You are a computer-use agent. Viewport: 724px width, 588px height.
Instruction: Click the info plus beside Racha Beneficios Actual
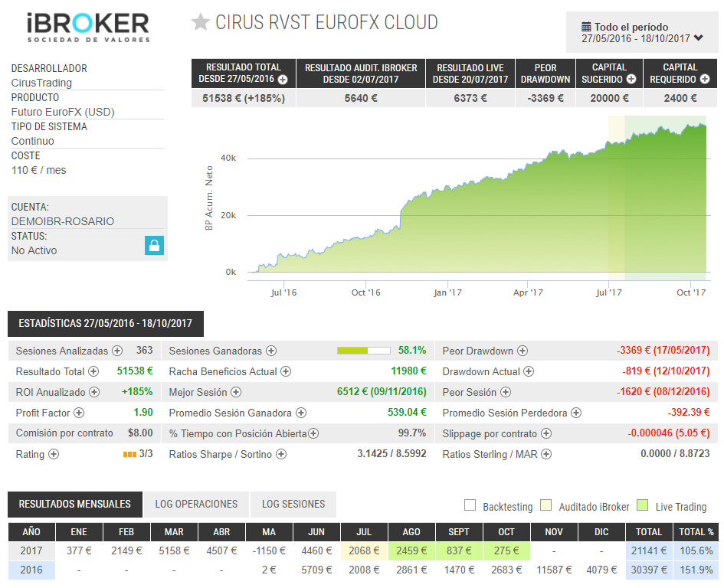pos(286,371)
